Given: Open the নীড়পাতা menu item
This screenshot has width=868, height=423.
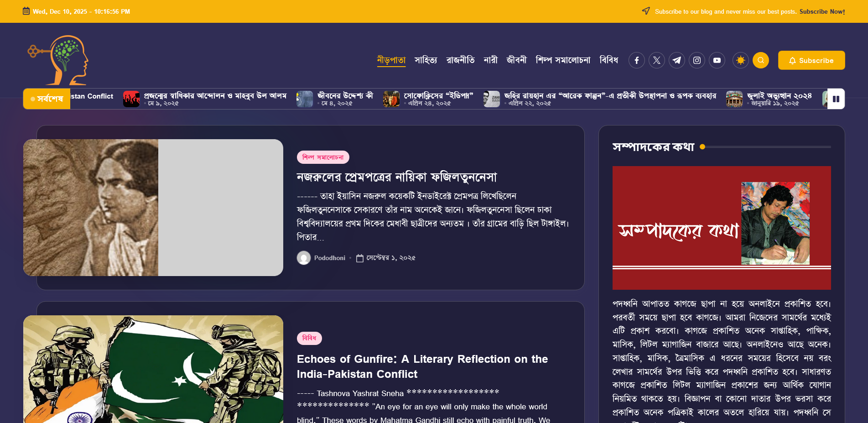Looking at the screenshot, I should (391, 60).
